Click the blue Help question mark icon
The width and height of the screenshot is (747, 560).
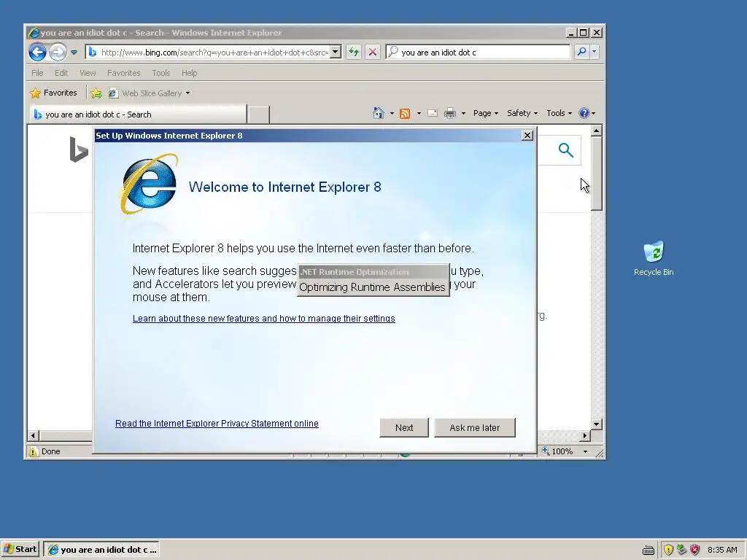click(x=584, y=113)
